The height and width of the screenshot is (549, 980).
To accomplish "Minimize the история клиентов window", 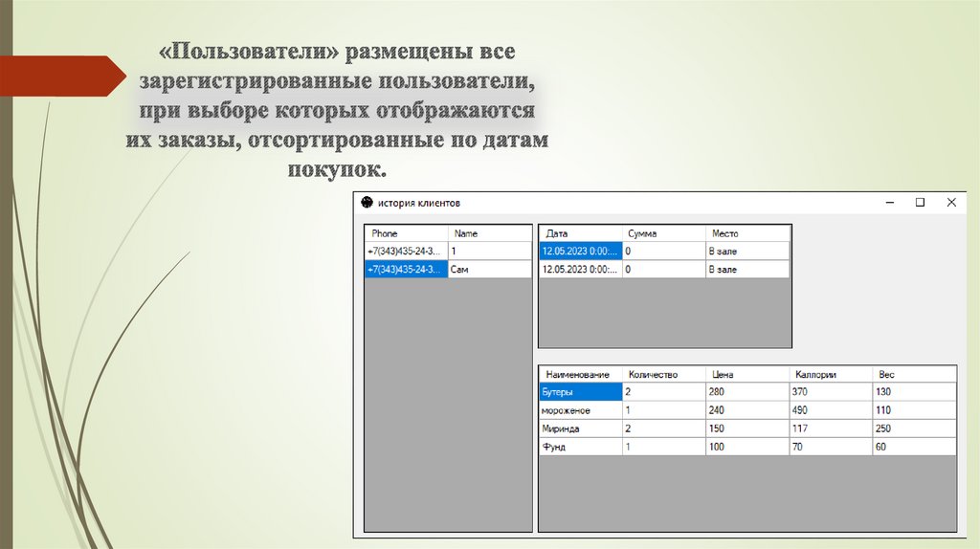I will [890, 203].
